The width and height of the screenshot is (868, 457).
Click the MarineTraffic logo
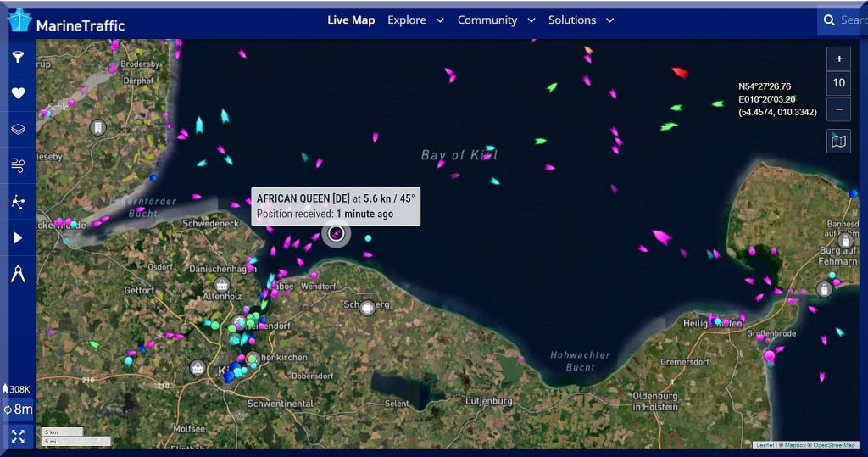[x=66, y=22]
